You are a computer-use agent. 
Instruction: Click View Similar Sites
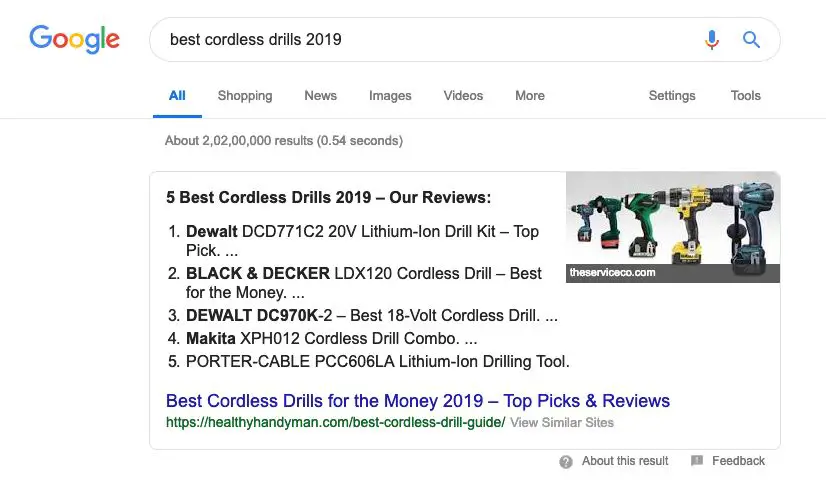(x=562, y=422)
